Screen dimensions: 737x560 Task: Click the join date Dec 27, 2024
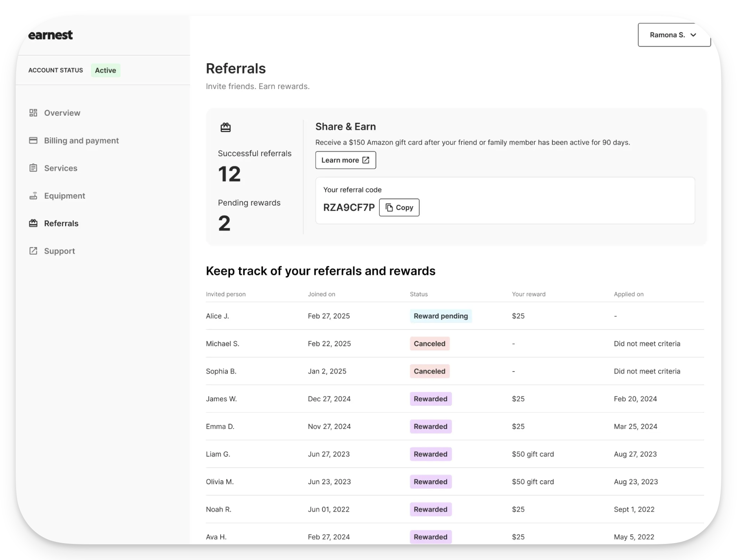(329, 399)
